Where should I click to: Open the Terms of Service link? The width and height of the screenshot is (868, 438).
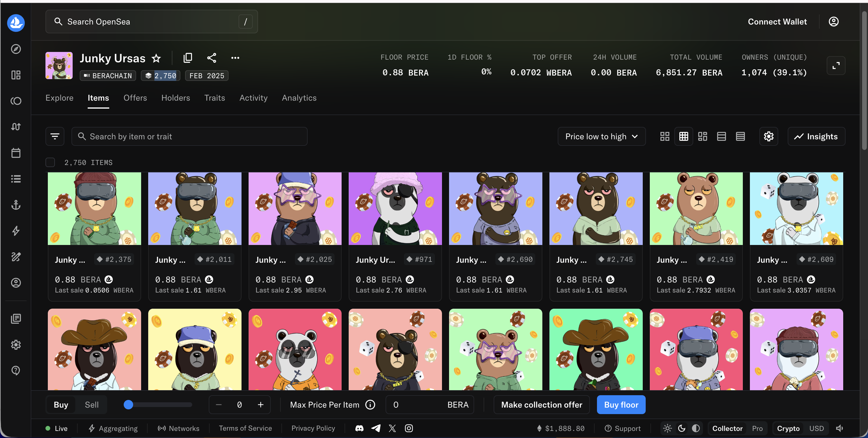(x=245, y=428)
